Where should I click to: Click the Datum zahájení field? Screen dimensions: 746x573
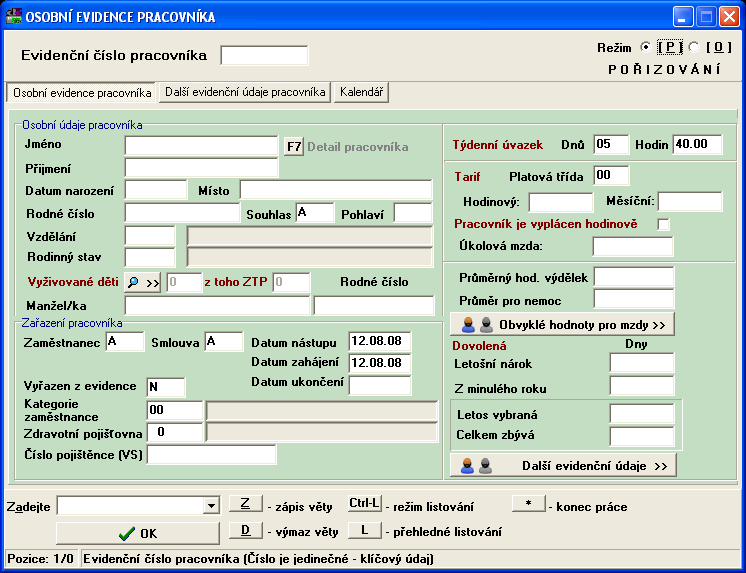(380, 364)
